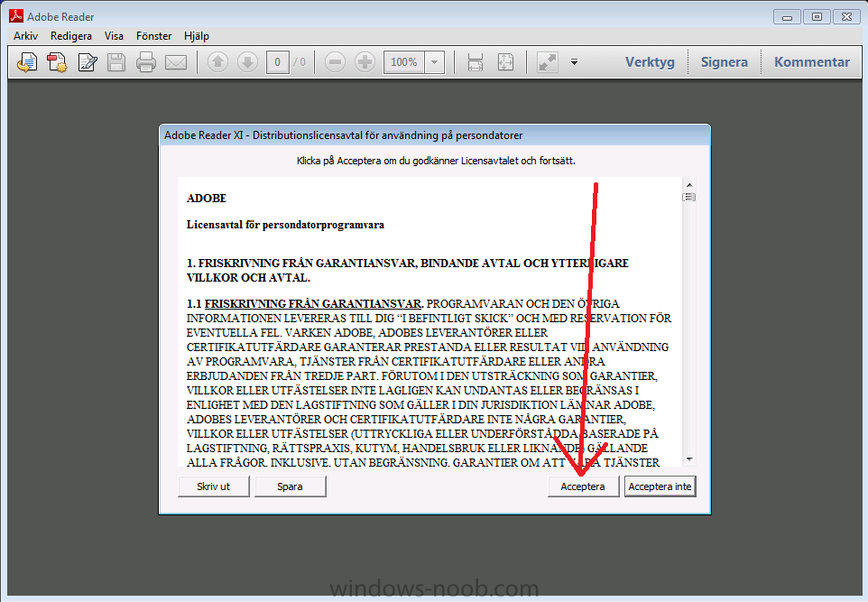Open the Hjälp menu
868x602 pixels.
click(197, 36)
